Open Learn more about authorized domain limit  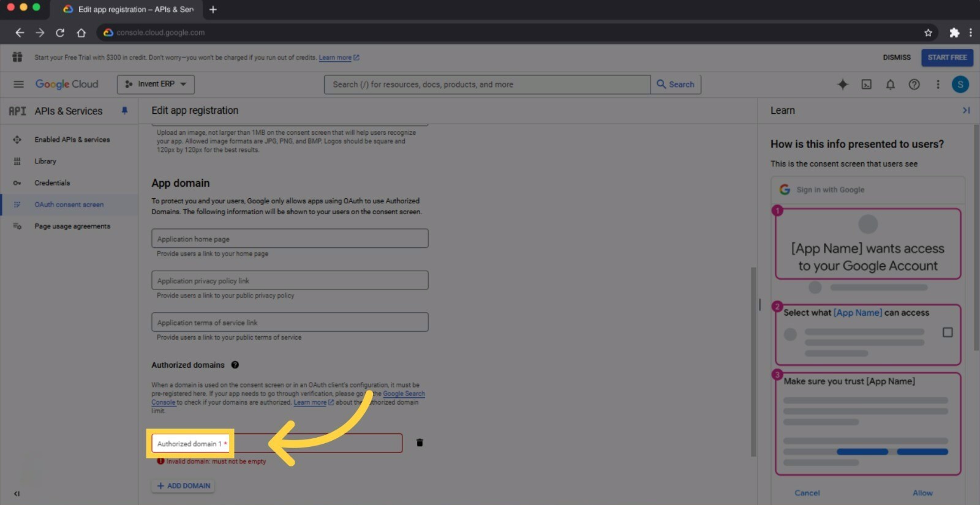coord(314,403)
